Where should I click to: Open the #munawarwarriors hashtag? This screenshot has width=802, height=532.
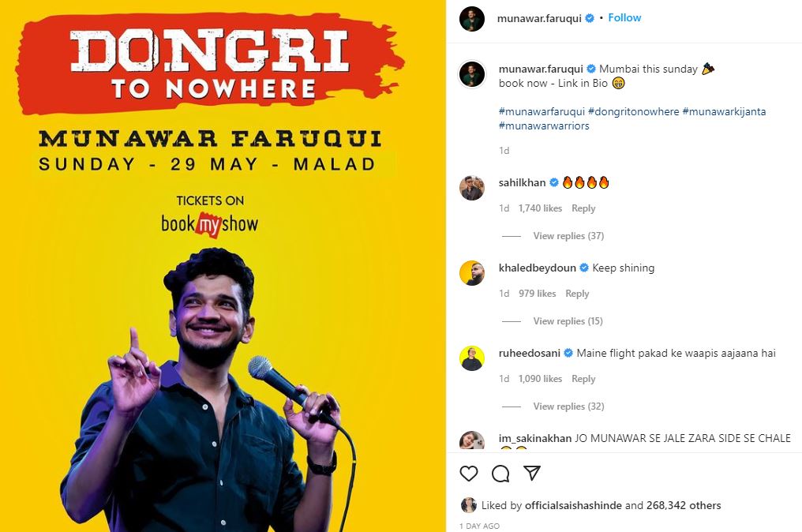click(x=544, y=126)
